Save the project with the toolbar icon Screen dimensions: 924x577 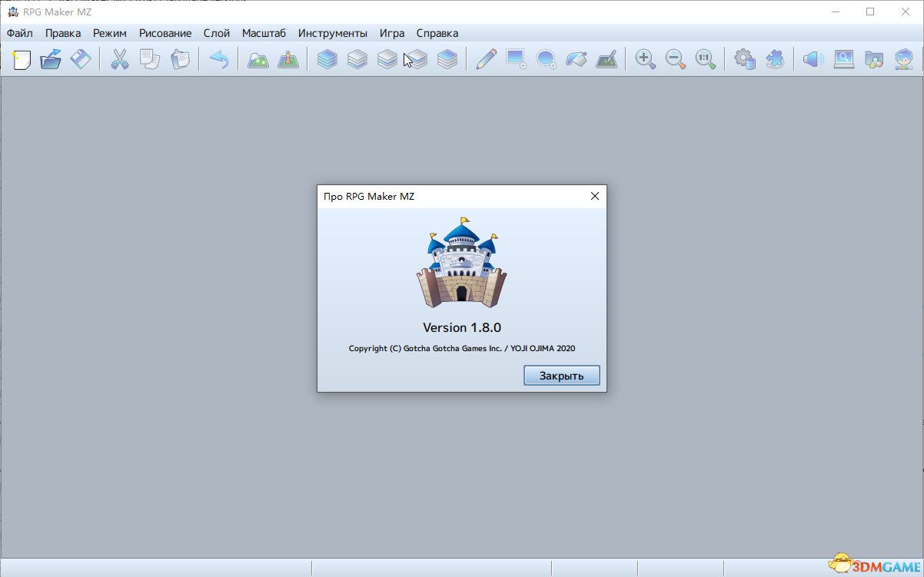(81, 59)
